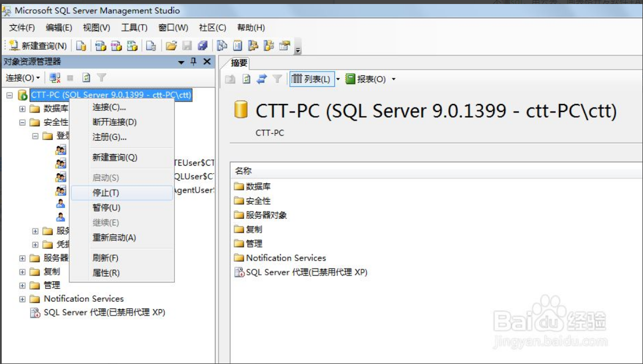Start an Analysis Services DMX query
The height and width of the screenshot is (364, 643).
(x=116, y=46)
